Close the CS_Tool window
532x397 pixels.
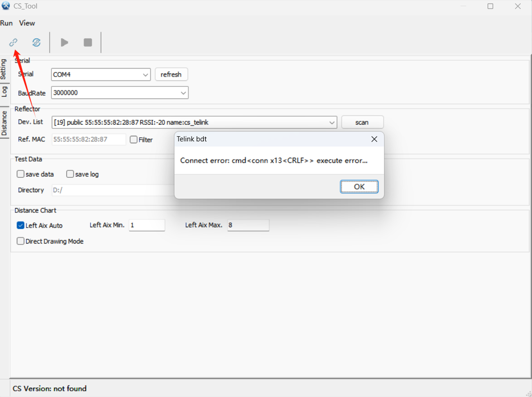click(518, 6)
